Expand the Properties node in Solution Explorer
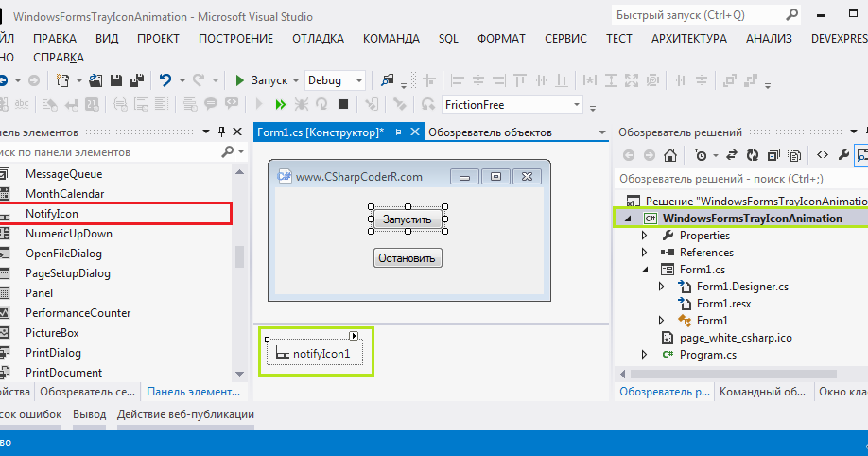Screen dimensions: 868x456 [644, 236]
